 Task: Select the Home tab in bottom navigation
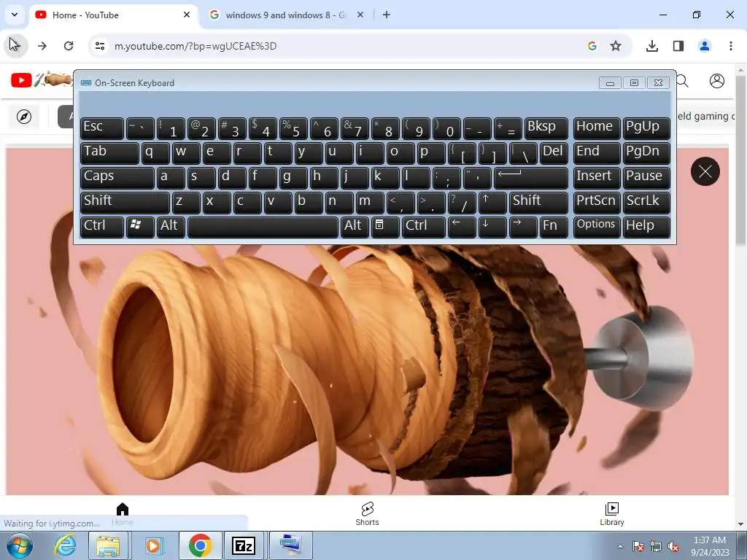(123, 514)
